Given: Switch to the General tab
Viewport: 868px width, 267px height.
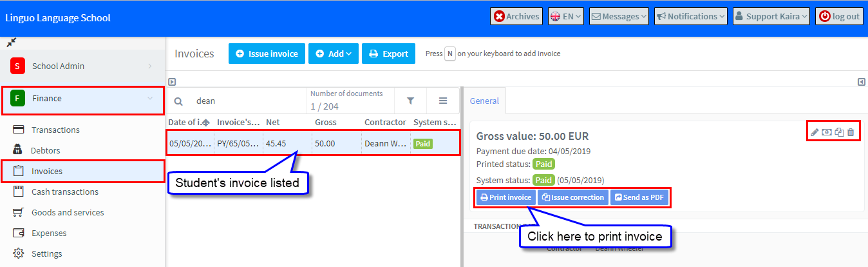Looking at the screenshot, I should (484, 101).
